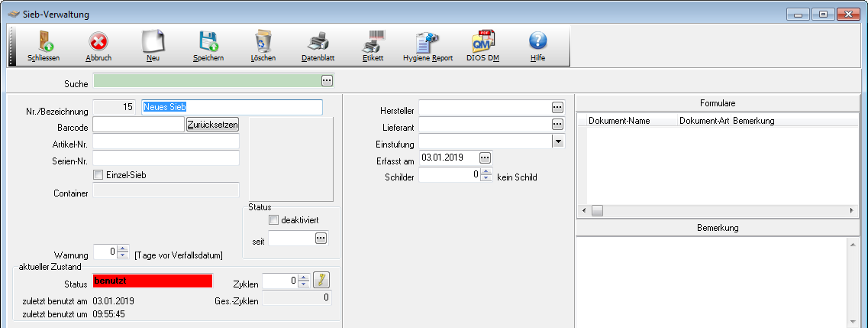
Task: Click the Zurücksetzen button
Action: 212,125
